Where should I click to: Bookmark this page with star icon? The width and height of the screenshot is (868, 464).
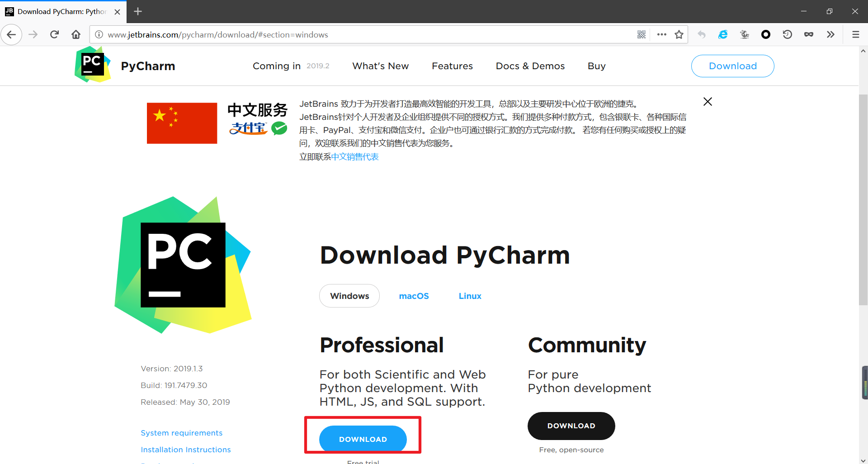click(x=679, y=35)
